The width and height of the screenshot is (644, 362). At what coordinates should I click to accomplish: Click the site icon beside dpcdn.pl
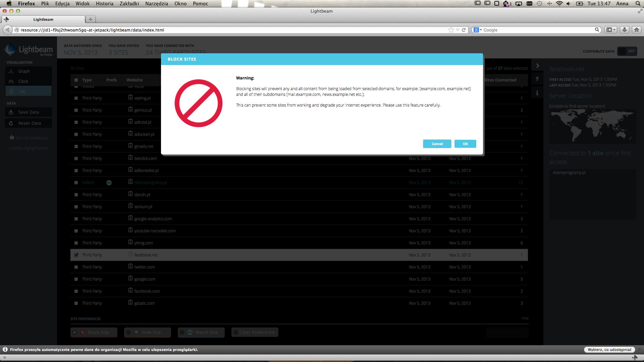click(x=130, y=194)
